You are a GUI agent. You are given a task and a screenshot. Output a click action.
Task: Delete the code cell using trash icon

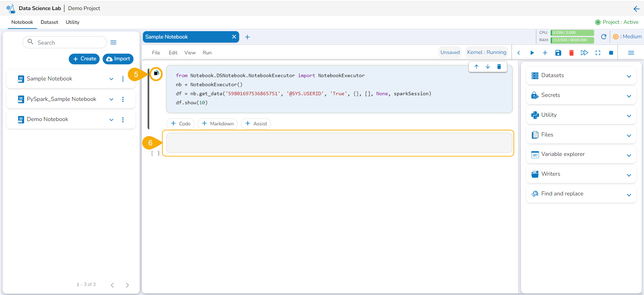[x=499, y=67]
